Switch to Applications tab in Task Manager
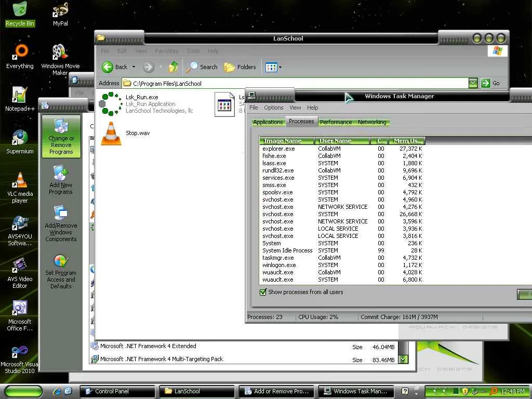Image resolution: width=532 pixels, height=399 pixels. click(x=268, y=122)
